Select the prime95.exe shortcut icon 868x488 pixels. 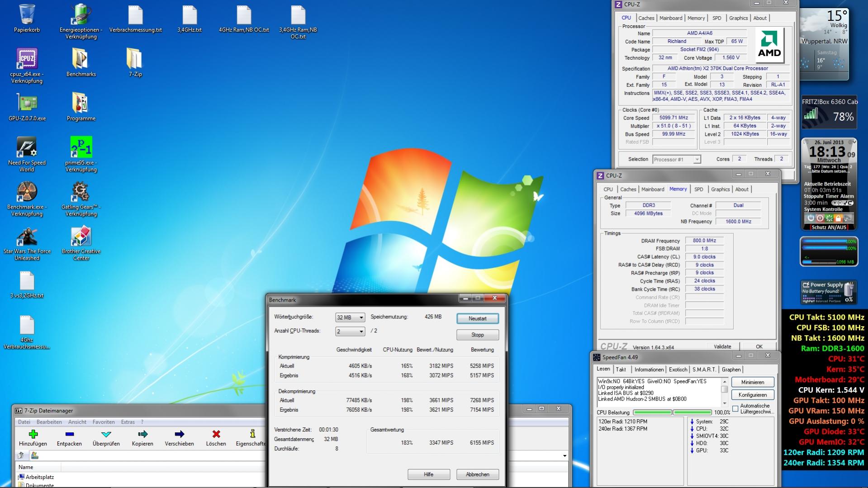coord(81,147)
